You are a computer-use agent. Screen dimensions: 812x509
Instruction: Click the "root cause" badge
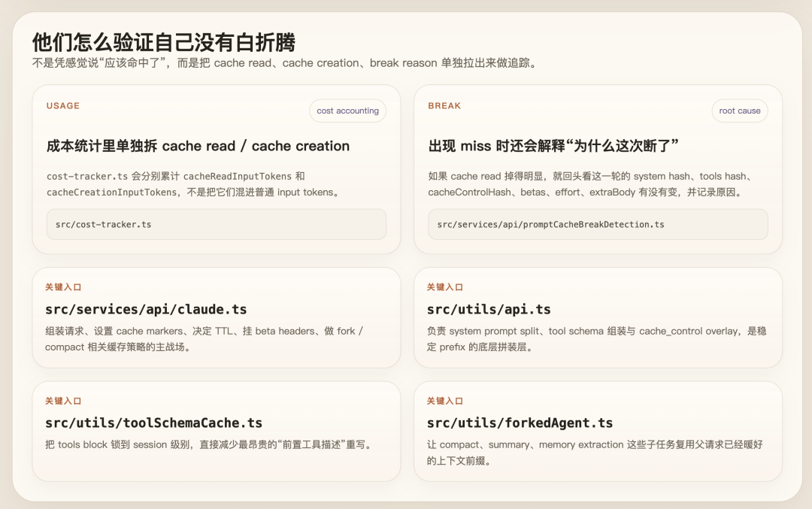pyautogui.click(x=739, y=111)
